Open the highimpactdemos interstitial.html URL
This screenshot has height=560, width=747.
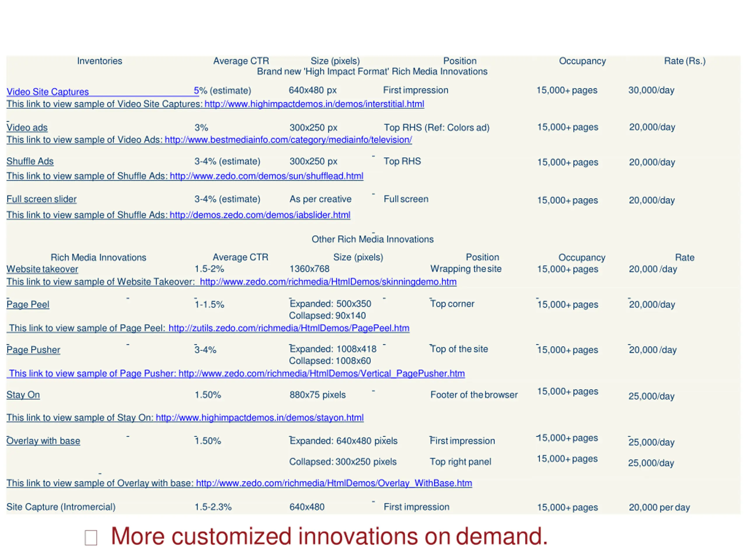314,104
